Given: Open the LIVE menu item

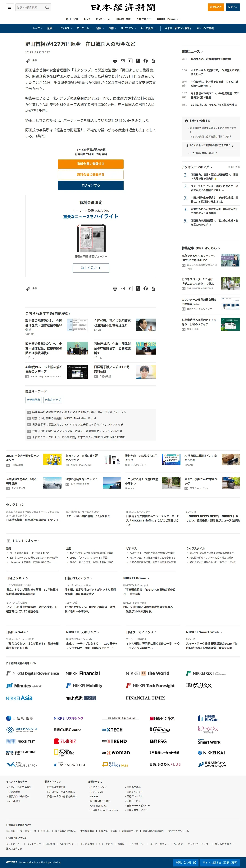Looking at the screenshot, I should (87, 19).
